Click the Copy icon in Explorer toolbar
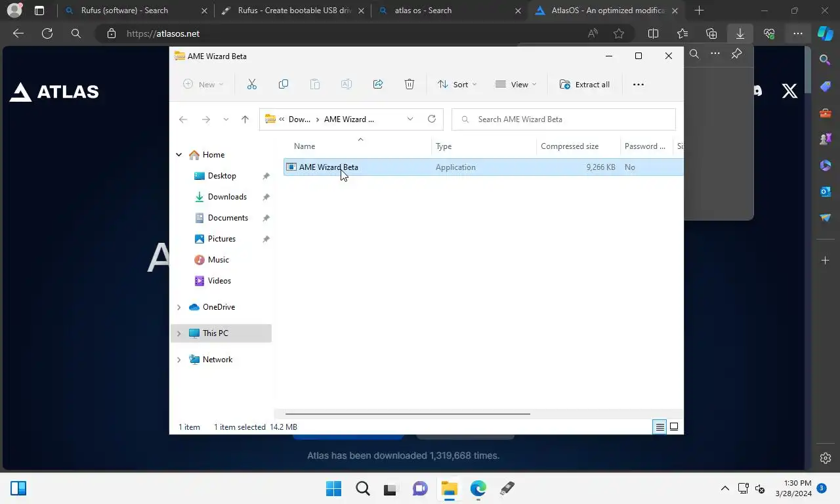This screenshot has width=840, height=504. [283, 84]
